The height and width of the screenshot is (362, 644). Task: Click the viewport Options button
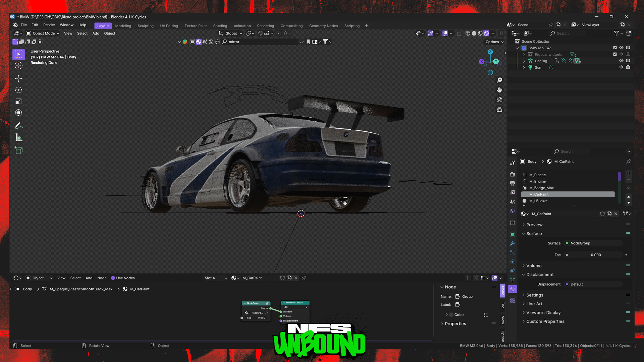[494, 42]
